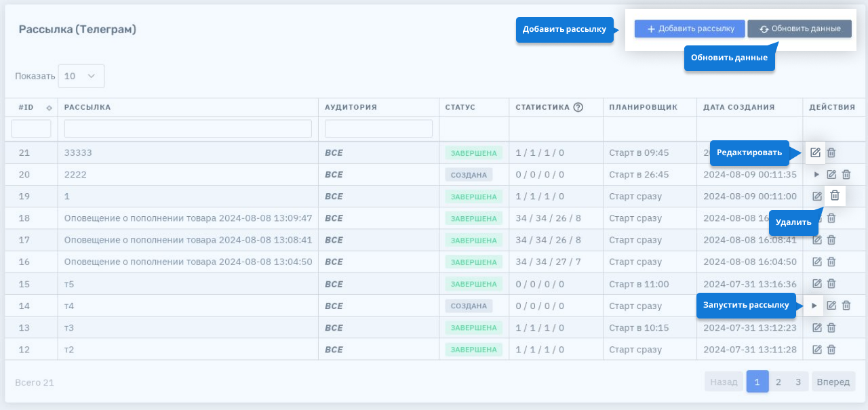Focus the Рассылка column filter field

pyautogui.click(x=188, y=129)
